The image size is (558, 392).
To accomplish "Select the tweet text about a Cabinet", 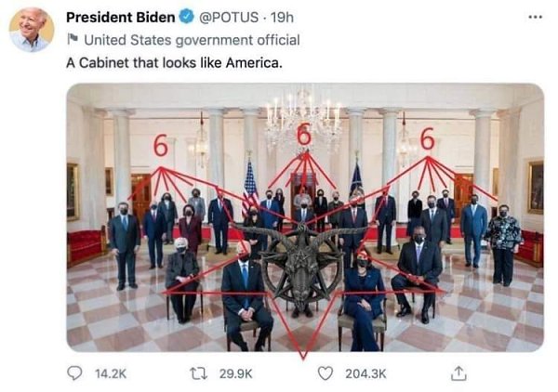I will 174,63.
